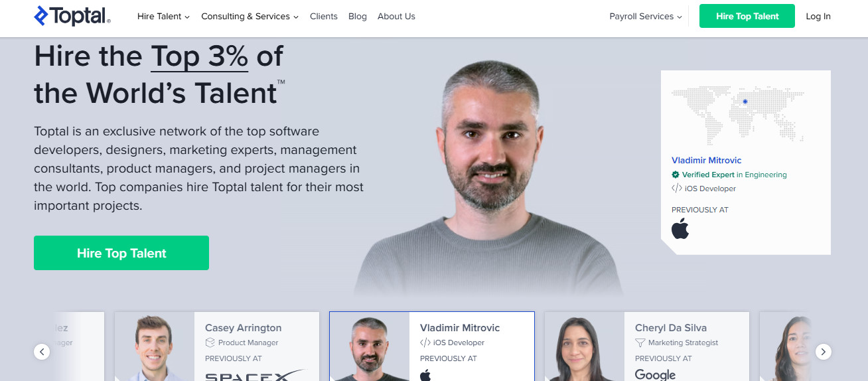
Task: Click the verified badge next to Verified Expert
Action: (676, 175)
